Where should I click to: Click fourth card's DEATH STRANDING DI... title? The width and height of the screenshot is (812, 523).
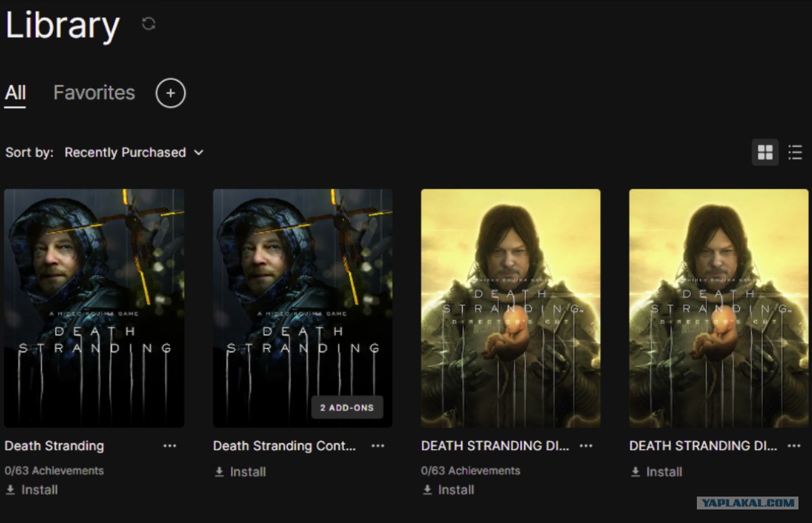coord(703,446)
